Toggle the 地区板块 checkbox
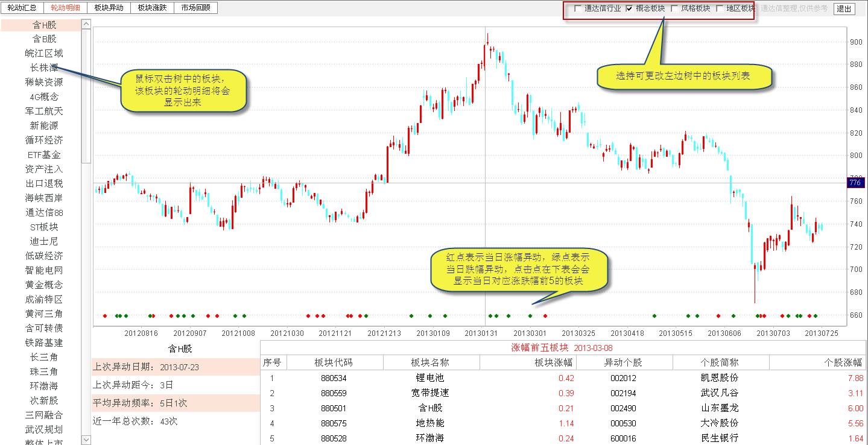Screen dimensions: 868x445 [x=720, y=8]
